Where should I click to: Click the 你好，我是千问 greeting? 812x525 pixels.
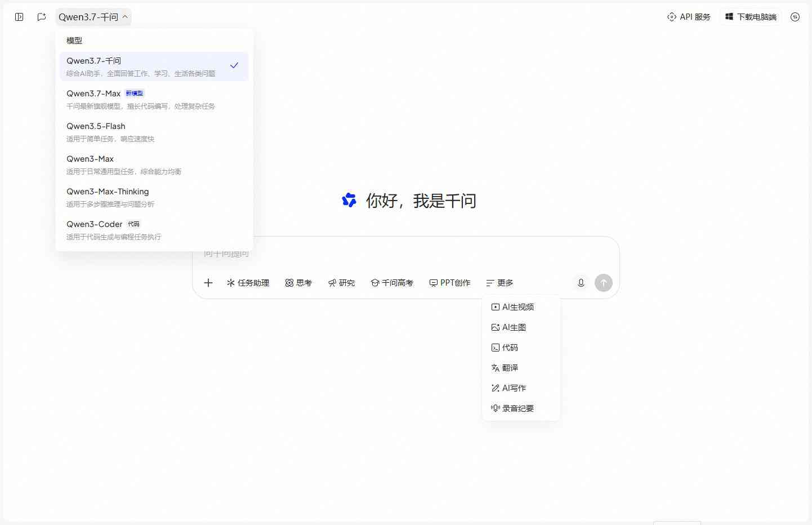[x=421, y=201]
